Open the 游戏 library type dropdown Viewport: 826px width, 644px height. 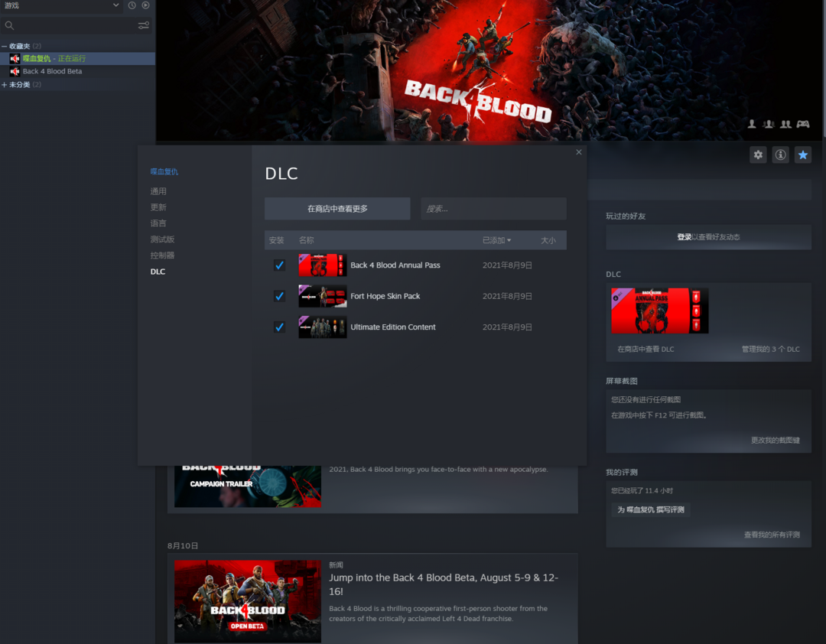pyautogui.click(x=62, y=5)
